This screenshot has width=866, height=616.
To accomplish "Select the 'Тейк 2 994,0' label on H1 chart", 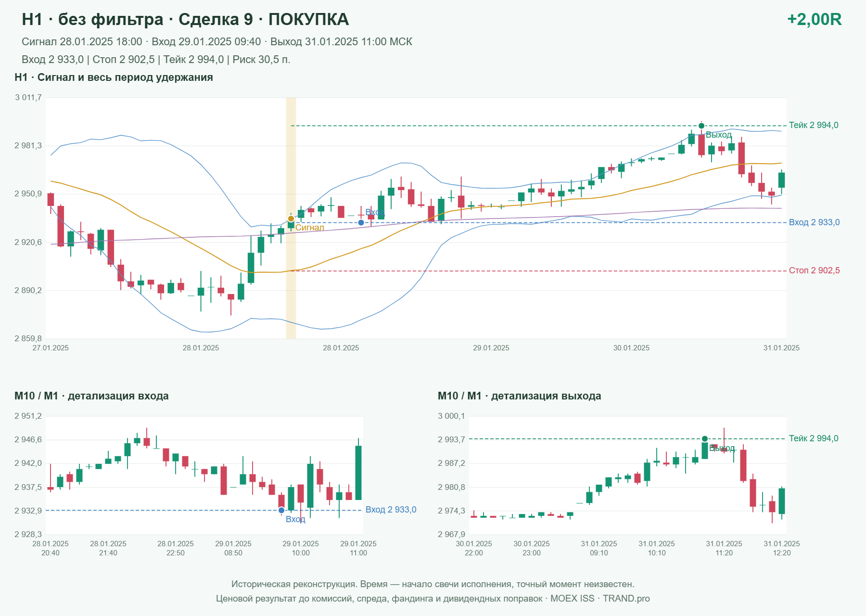I will coord(814,125).
